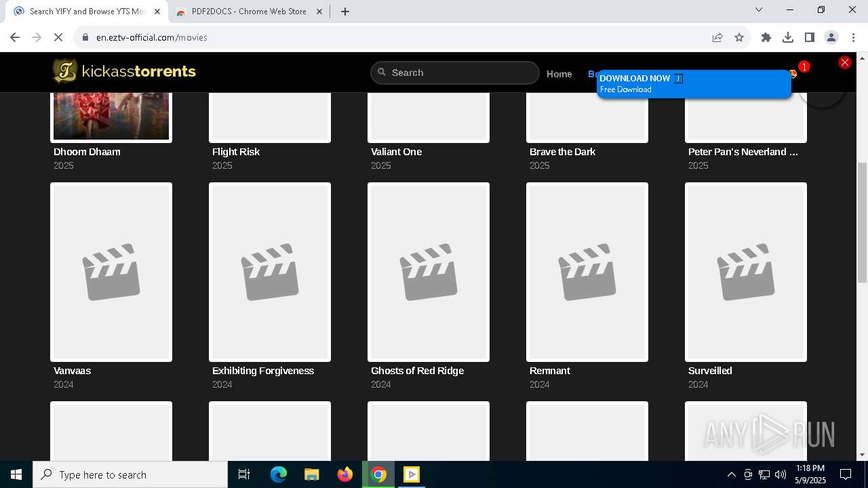Image resolution: width=868 pixels, height=488 pixels.
Task: Open the volume control in system tray
Action: click(x=781, y=474)
